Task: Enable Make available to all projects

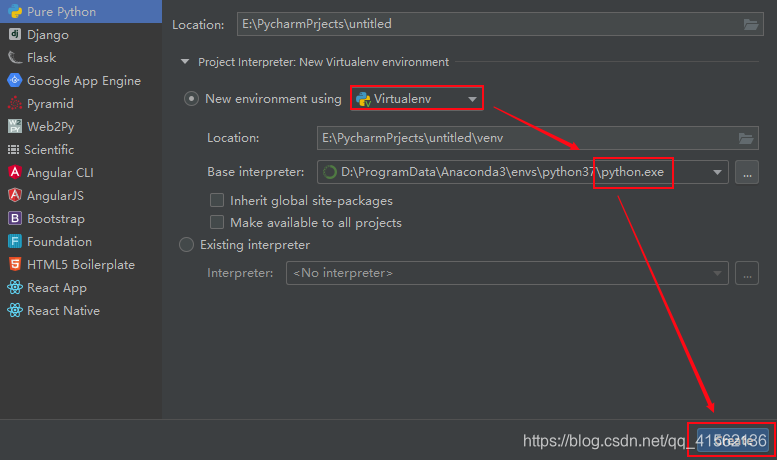Action: [x=217, y=222]
